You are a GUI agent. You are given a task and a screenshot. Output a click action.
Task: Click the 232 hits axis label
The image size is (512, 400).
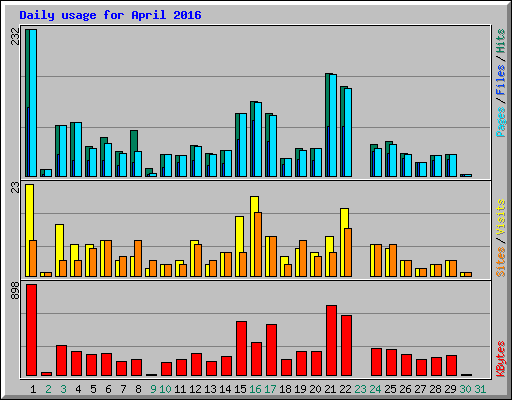click(15, 36)
